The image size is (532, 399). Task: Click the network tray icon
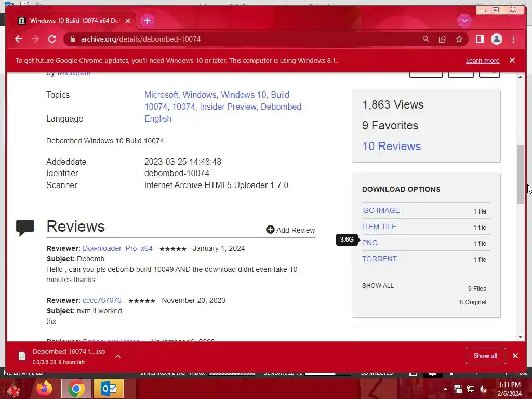tap(471, 389)
